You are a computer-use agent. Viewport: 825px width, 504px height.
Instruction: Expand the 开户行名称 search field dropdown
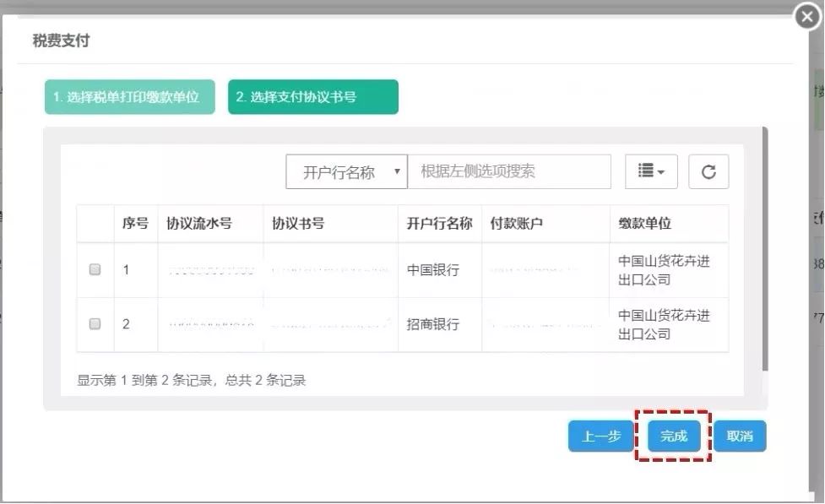[x=347, y=171]
